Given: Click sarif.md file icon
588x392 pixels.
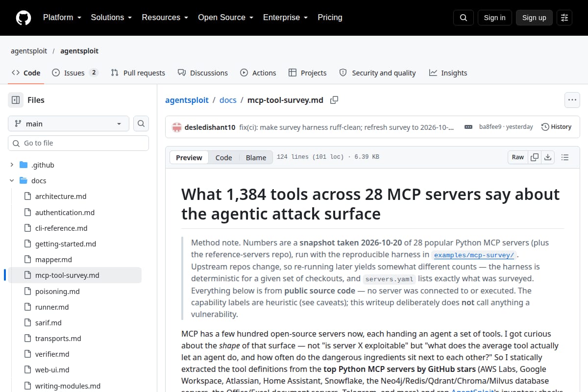Looking at the screenshot, I should point(27,322).
